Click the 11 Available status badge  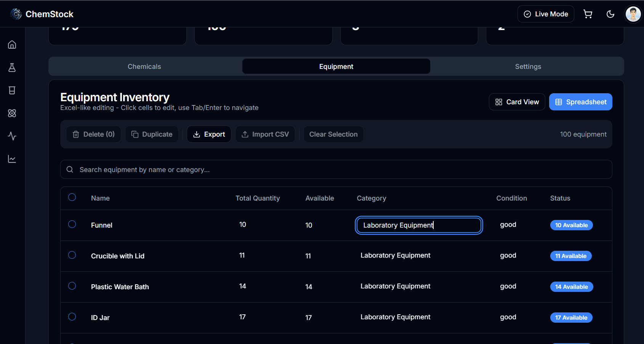(571, 256)
